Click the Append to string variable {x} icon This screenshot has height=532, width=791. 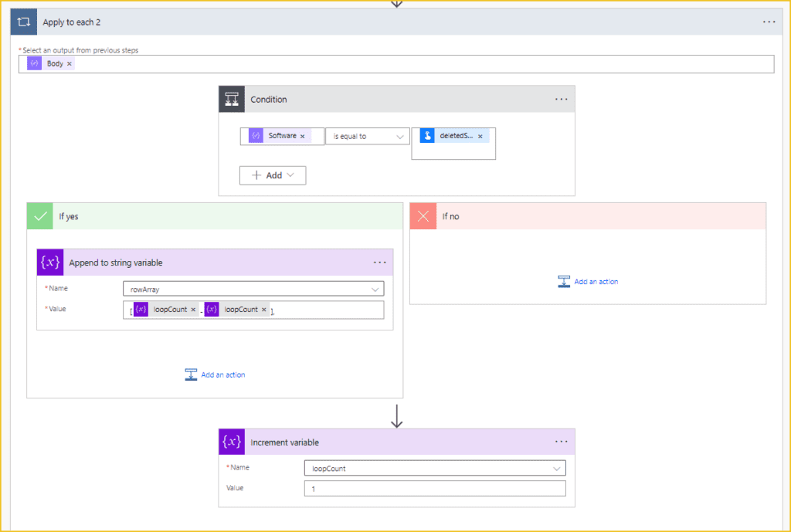(49, 263)
